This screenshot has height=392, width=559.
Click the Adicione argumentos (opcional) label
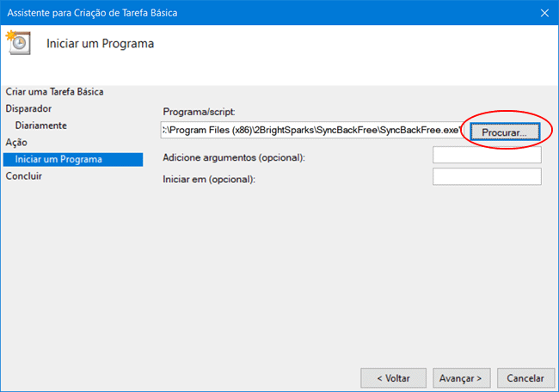234,156
